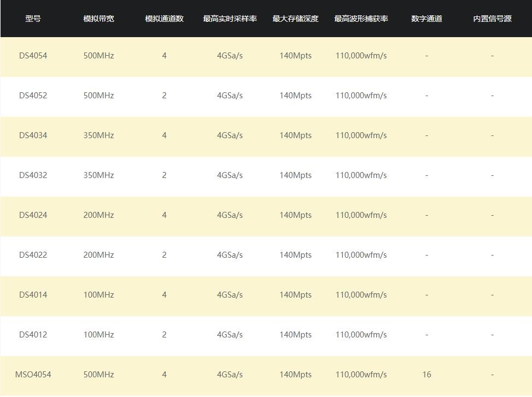532x397 pixels.
Task: Click 350MHz bandwidth in DS4032 row
Action: (x=99, y=175)
